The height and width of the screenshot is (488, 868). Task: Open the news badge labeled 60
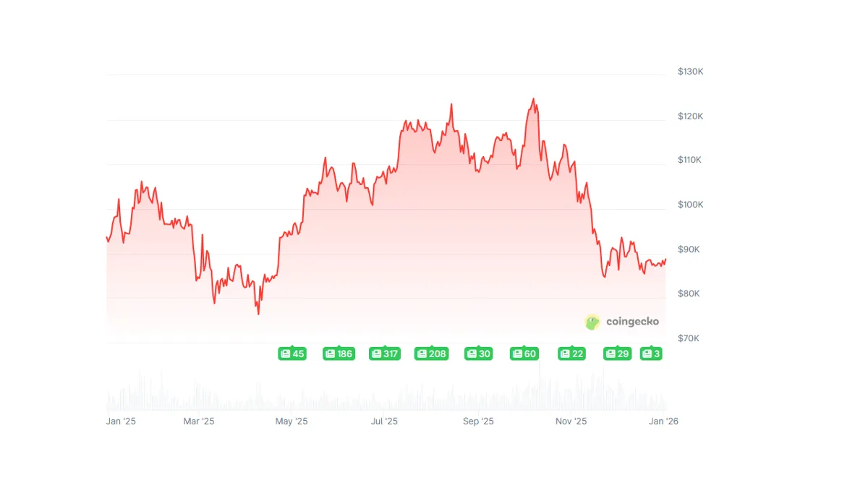coord(524,354)
